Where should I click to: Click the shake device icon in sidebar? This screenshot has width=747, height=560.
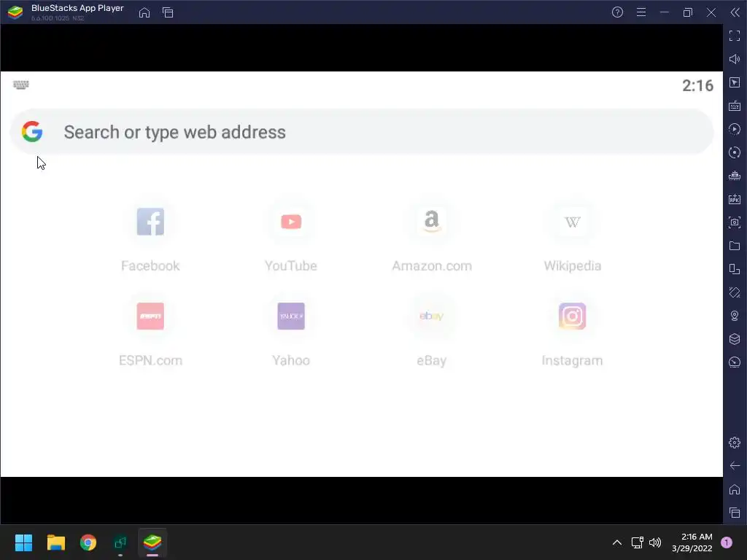tap(735, 292)
